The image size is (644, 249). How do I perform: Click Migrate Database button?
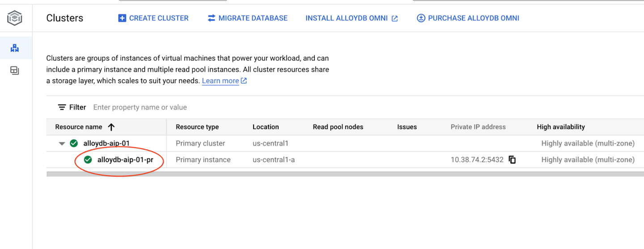247,18
